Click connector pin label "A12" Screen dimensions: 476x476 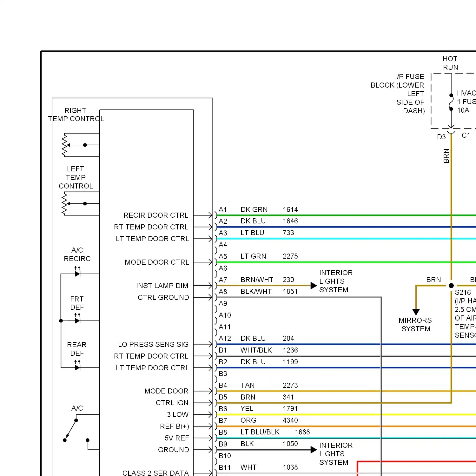[x=225, y=338]
